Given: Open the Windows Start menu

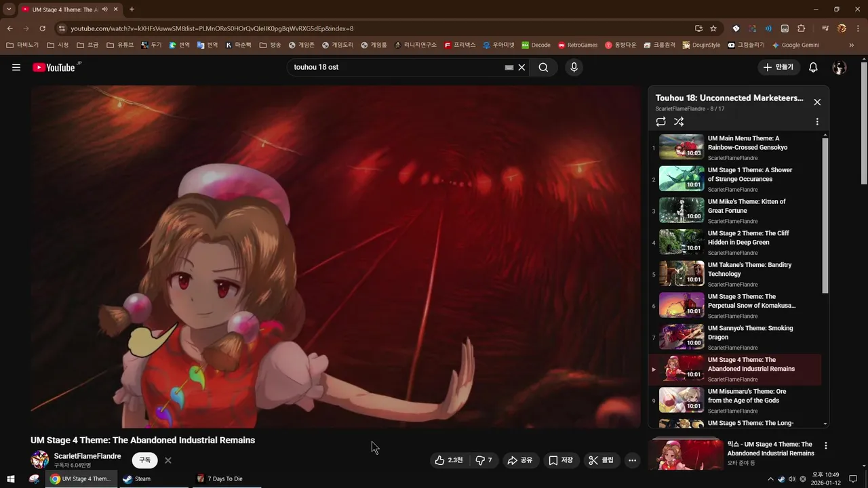Looking at the screenshot, I should [x=11, y=479].
